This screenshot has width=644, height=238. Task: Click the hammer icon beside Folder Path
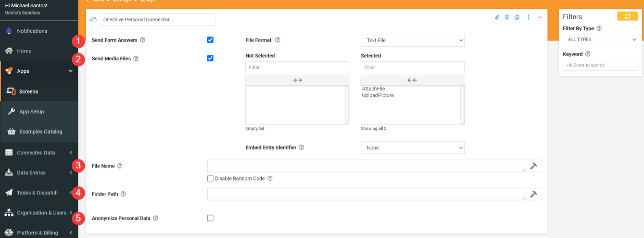coord(534,194)
